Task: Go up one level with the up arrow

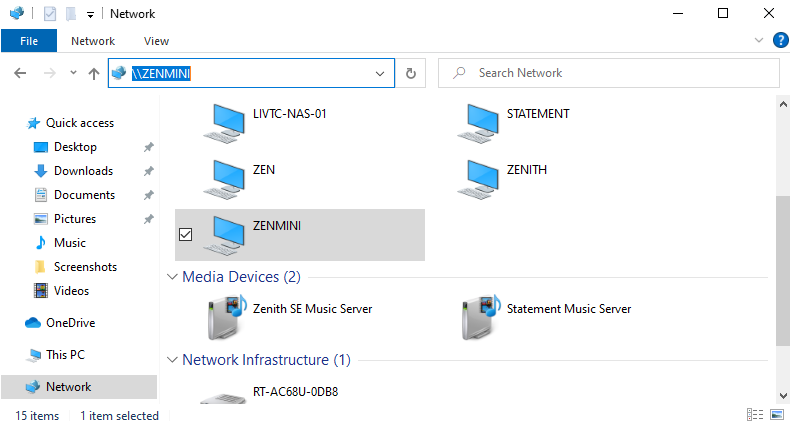Action: (94, 74)
